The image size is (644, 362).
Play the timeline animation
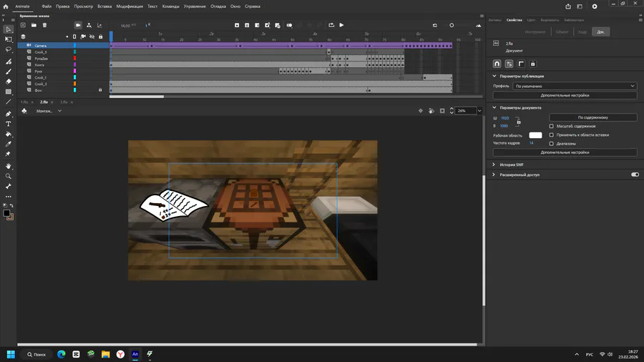pos(341,25)
